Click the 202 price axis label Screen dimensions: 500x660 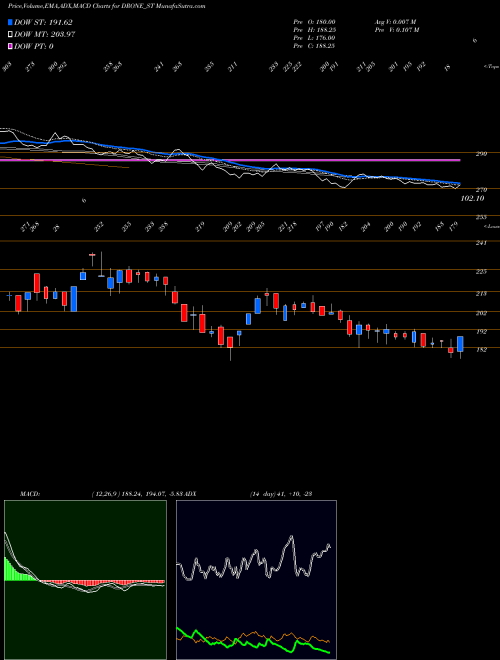481,313
